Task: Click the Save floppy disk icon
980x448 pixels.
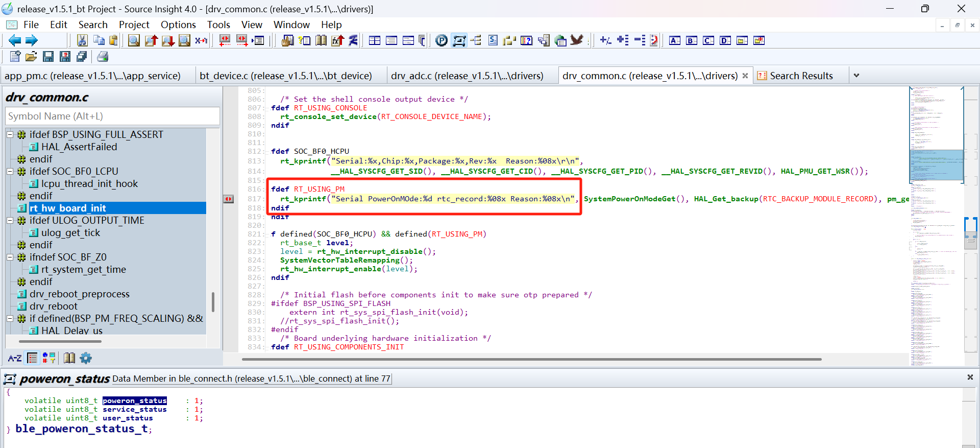Action: click(48, 57)
